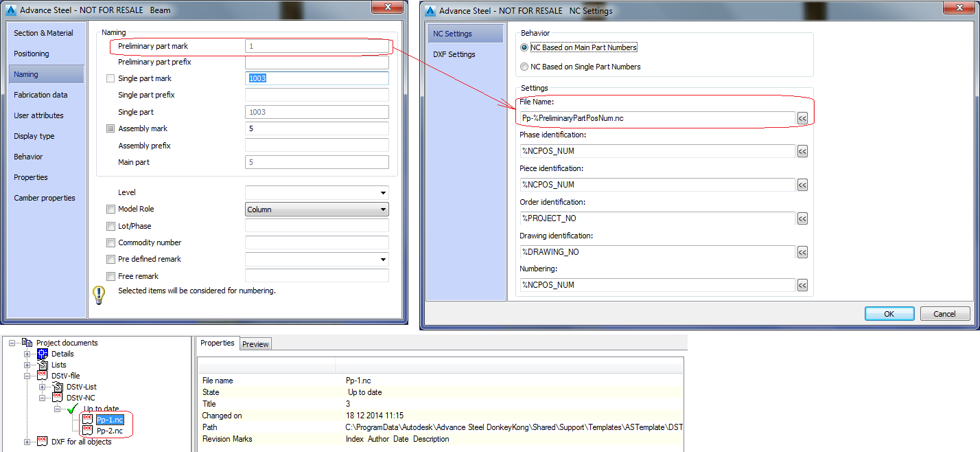Image resolution: width=980 pixels, height=452 pixels.
Task: Click the Changed on date value
Action: click(x=374, y=416)
